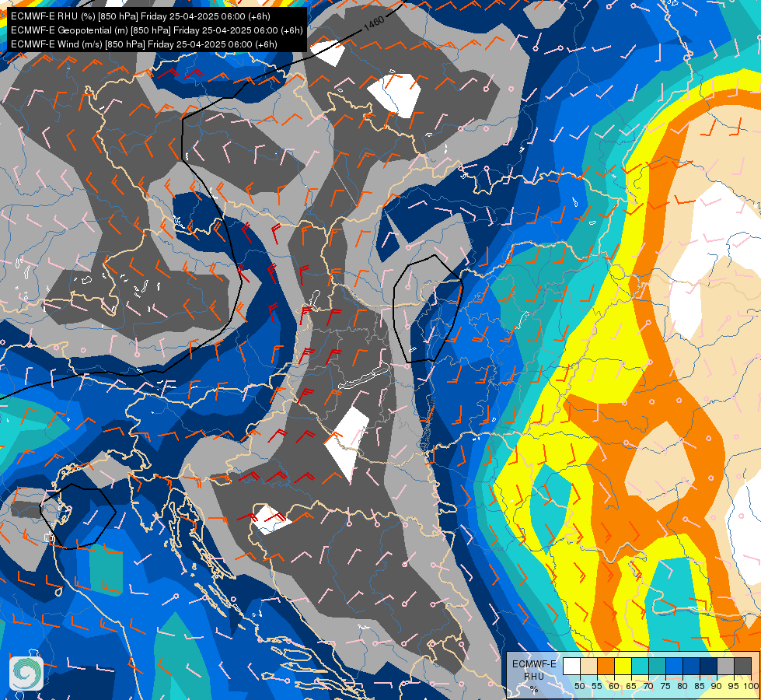Click the legend value 90
The width and height of the screenshot is (761, 700).
coord(717,686)
